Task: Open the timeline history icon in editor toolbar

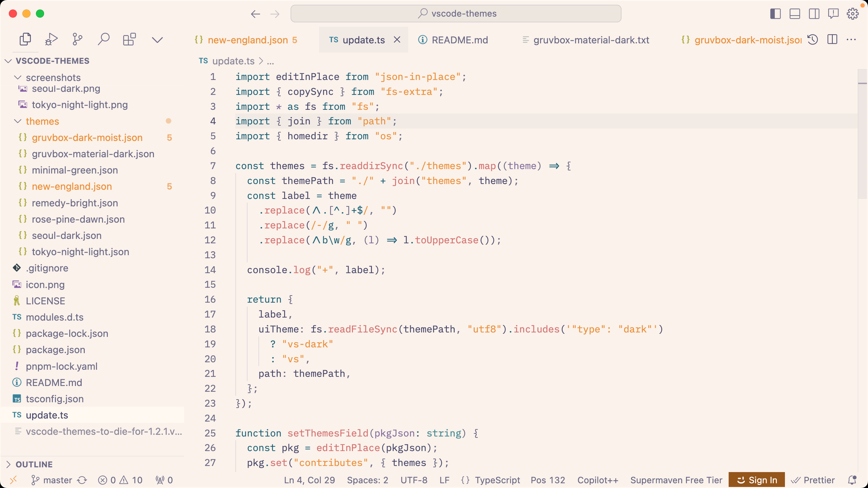Action: click(813, 40)
